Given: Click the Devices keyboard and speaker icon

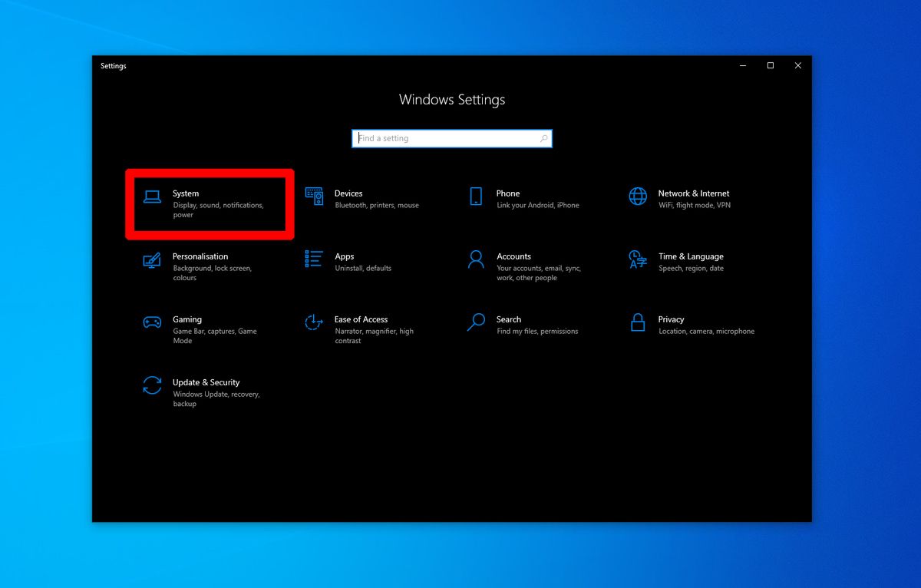Looking at the screenshot, I should pos(314,197).
